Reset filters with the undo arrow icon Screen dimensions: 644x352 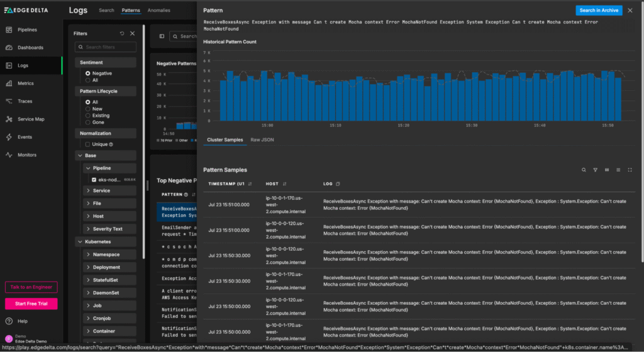pos(122,33)
